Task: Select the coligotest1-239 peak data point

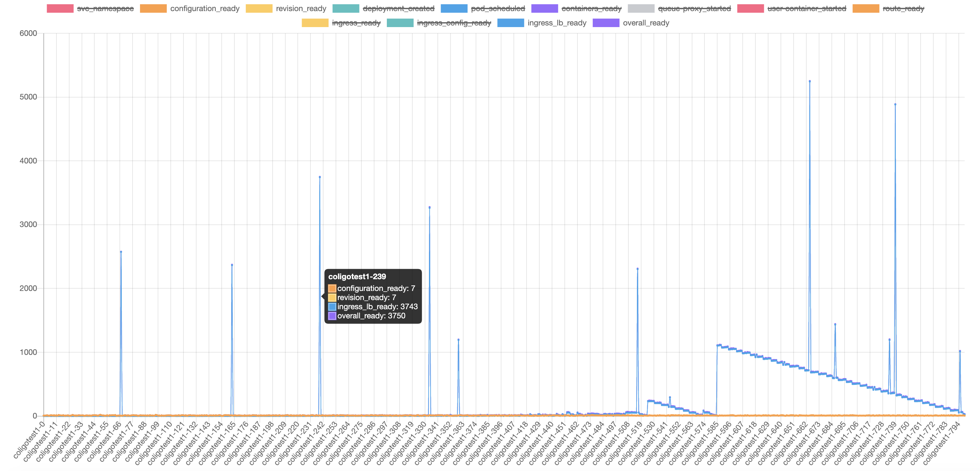Action: click(320, 177)
